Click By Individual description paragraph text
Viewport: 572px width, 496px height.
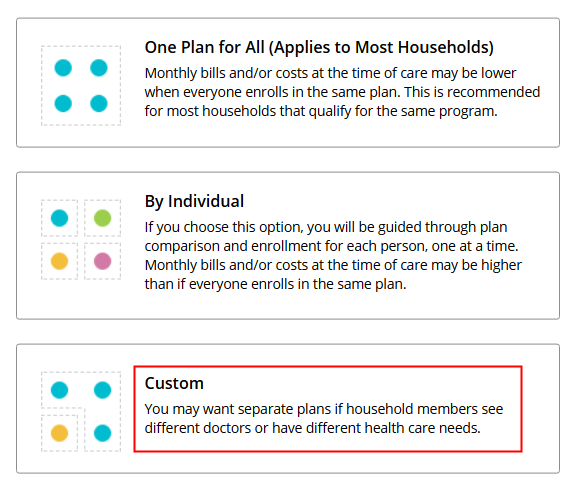click(x=333, y=255)
